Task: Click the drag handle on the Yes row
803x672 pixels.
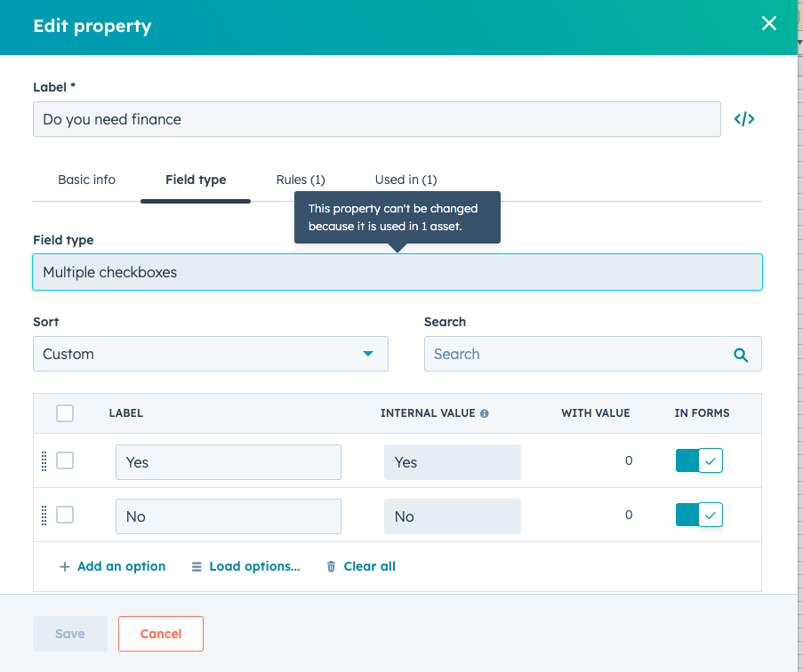Action: coord(45,460)
